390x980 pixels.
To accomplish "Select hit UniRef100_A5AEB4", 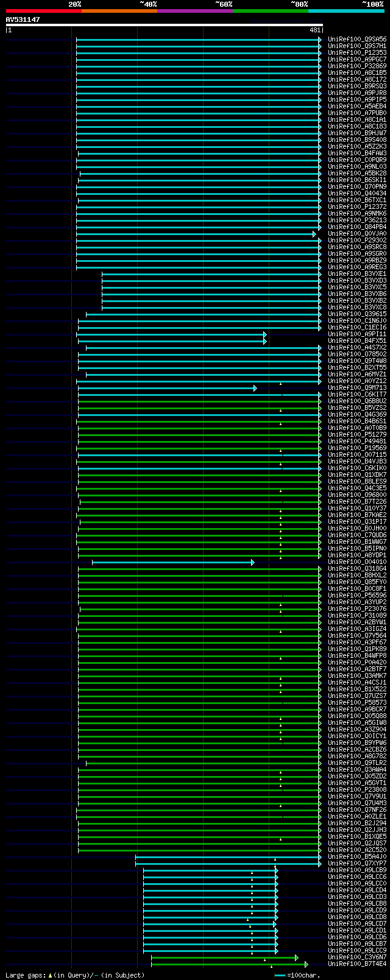I will pyautogui.click(x=357, y=106).
